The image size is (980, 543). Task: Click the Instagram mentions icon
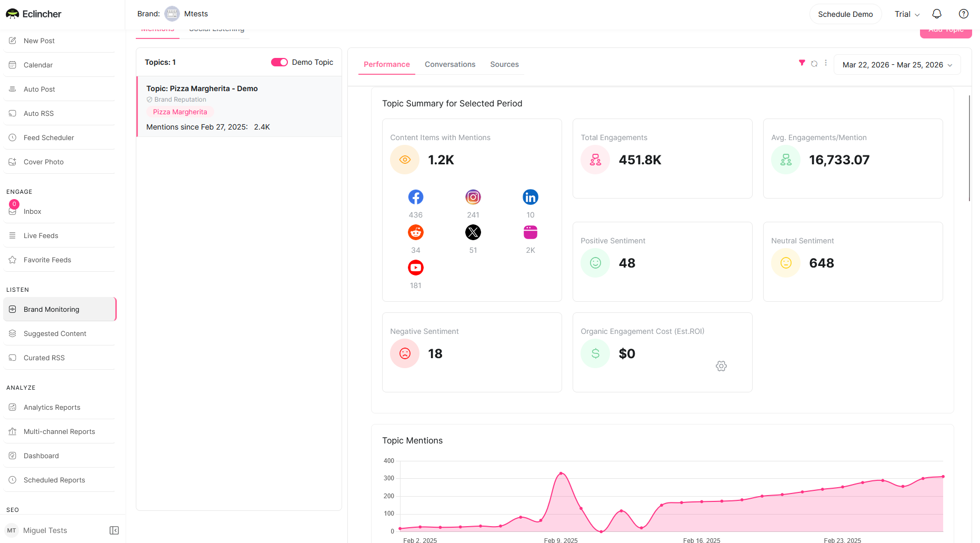coord(473,197)
